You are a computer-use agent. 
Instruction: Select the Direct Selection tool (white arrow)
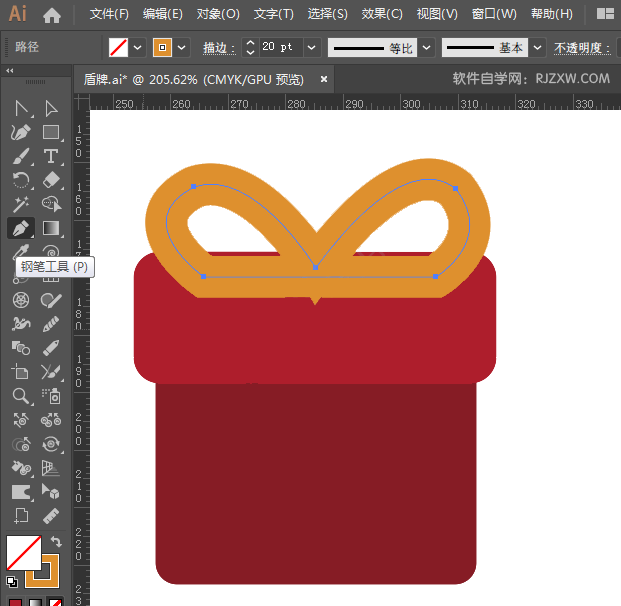point(51,109)
